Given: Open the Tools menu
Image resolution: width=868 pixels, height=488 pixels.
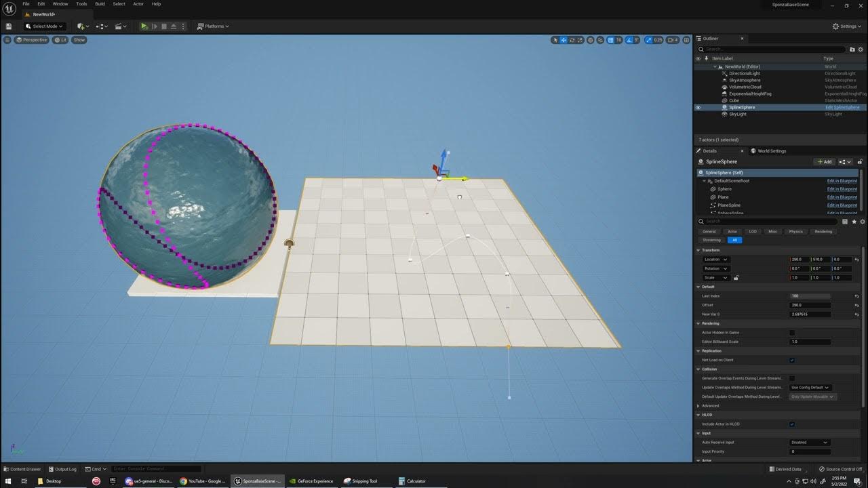Looking at the screenshot, I should pos(81,4).
